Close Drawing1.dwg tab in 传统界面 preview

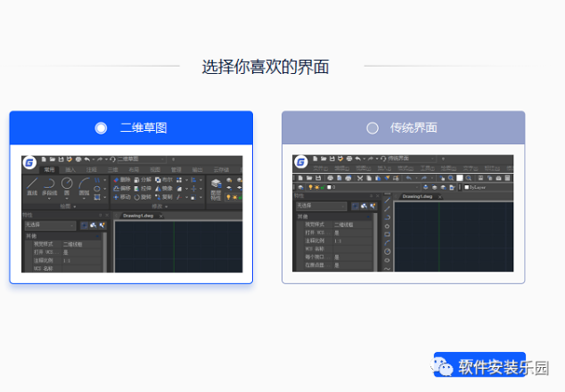(439, 196)
